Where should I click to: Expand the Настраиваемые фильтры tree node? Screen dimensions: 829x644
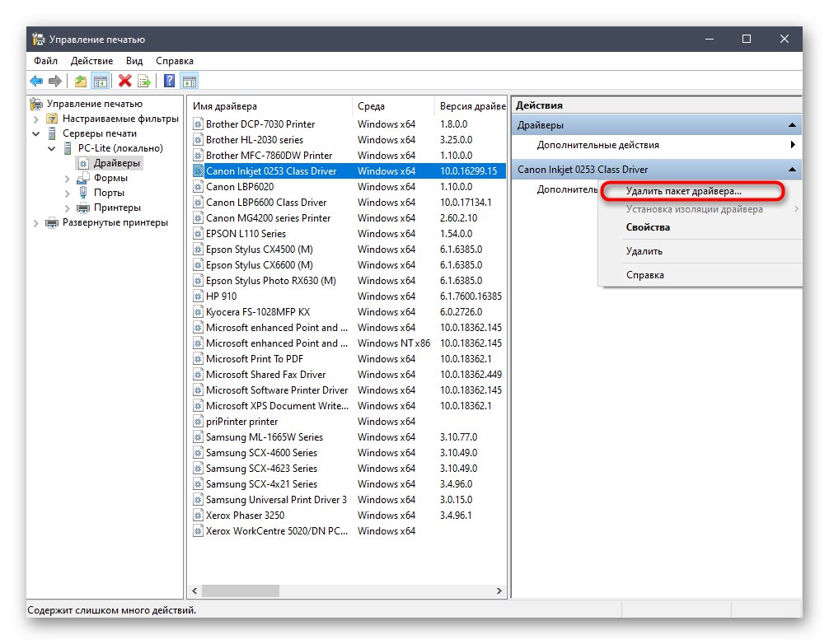coord(36,119)
